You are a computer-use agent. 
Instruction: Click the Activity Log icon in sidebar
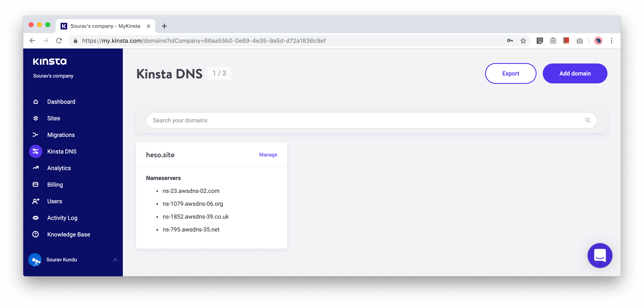pos(36,218)
